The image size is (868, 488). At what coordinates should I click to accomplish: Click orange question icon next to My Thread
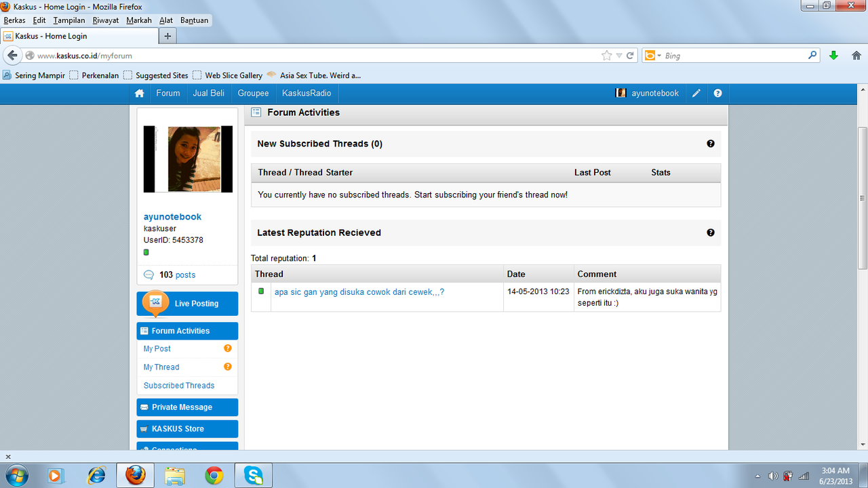tap(228, 367)
